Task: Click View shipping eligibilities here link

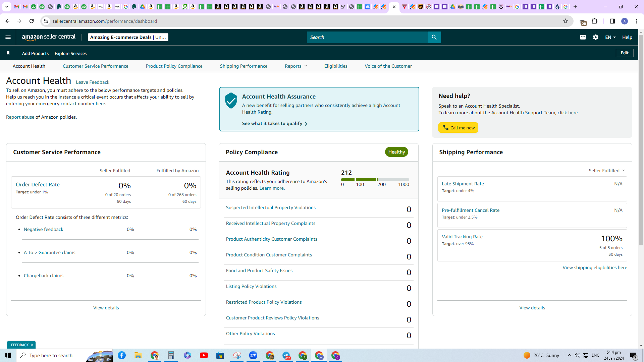Action: click(x=595, y=267)
